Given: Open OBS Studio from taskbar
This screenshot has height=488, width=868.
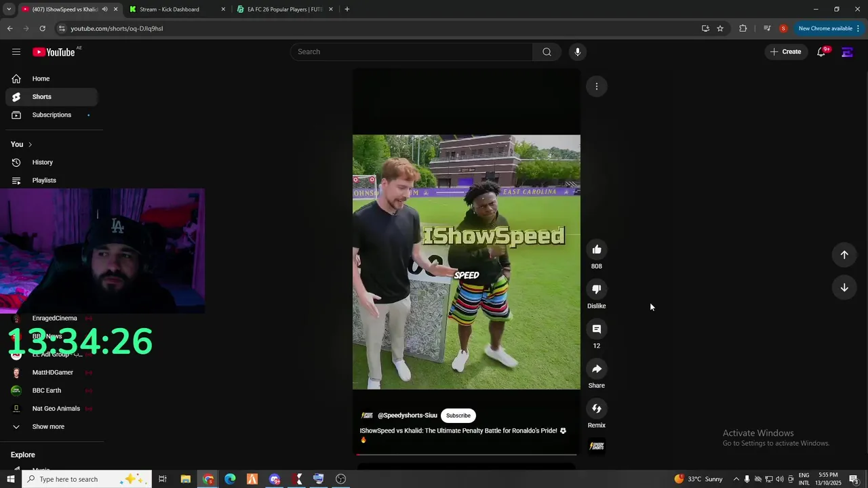Looking at the screenshot, I should pyautogui.click(x=341, y=479).
